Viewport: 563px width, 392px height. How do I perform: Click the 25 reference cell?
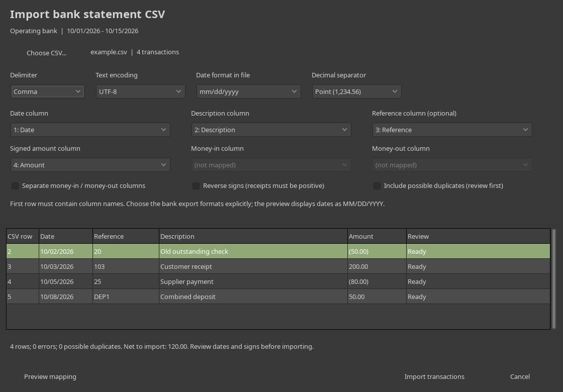126,281
